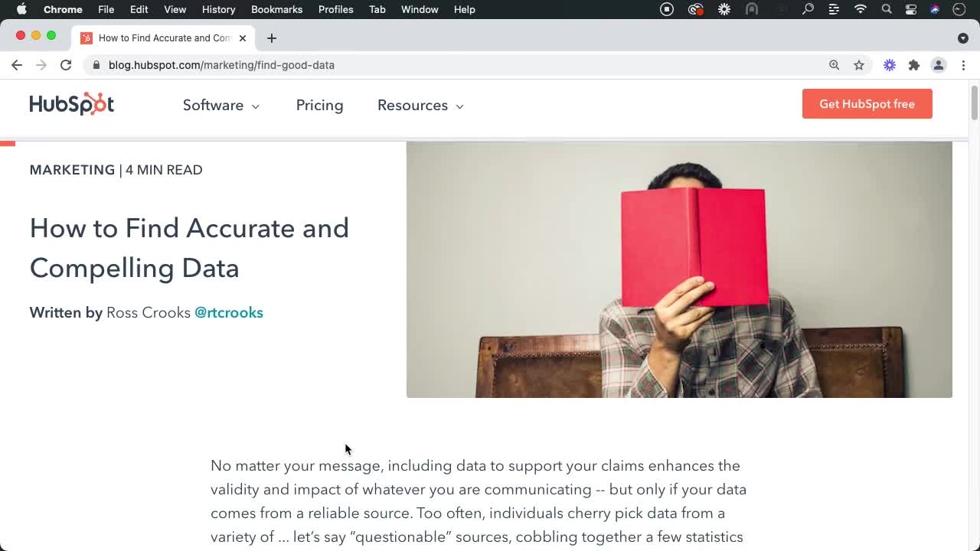The height and width of the screenshot is (551, 980).
Task: Open the purple burst extension icon
Action: (x=889, y=65)
